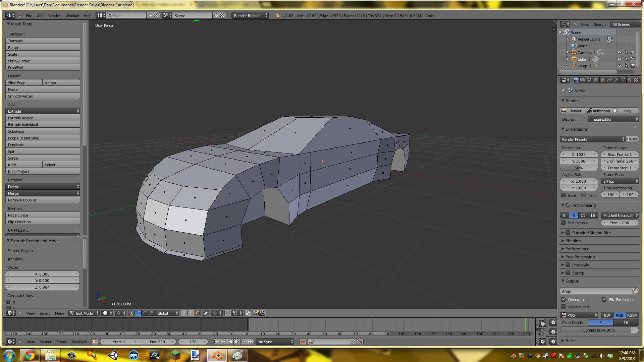Click the face select mode icon
The width and height of the screenshot is (644, 362).
coord(197,313)
